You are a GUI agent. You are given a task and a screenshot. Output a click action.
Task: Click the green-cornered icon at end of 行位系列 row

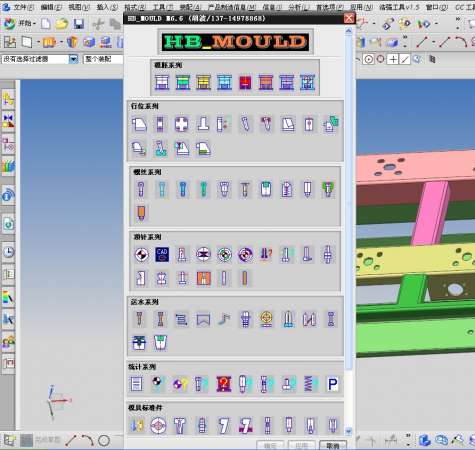coord(330,124)
